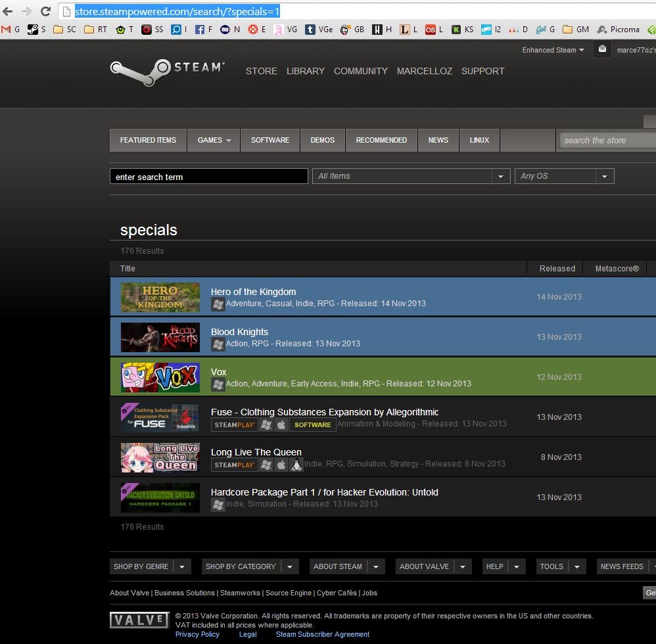Image resolution: width=656 pixels, height=644 pixels.
Task: Click the Windows icon in Hero of the Kingdom row
Action: coord(218,304)
